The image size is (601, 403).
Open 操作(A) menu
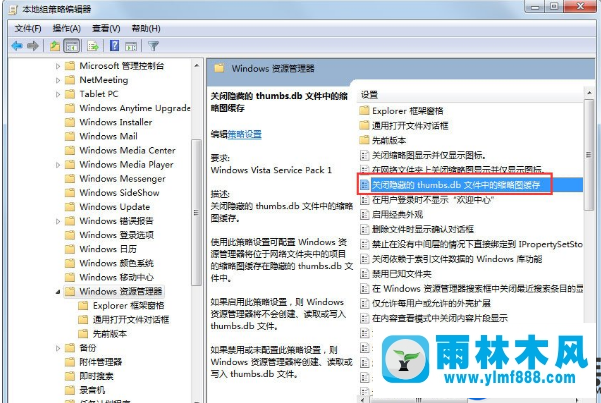pos(67,28)
